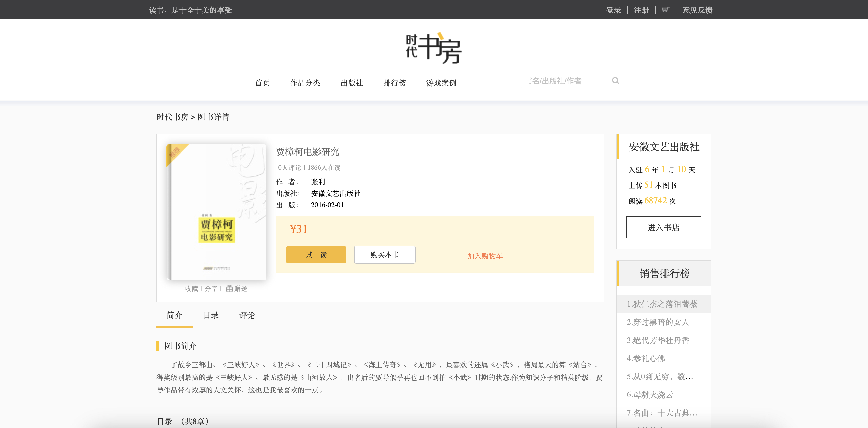Image resolution: width=868 pixels, height=428 pixels.
Task: Click the book title 贾樟柯电影研究
Action: pos(308,152)
